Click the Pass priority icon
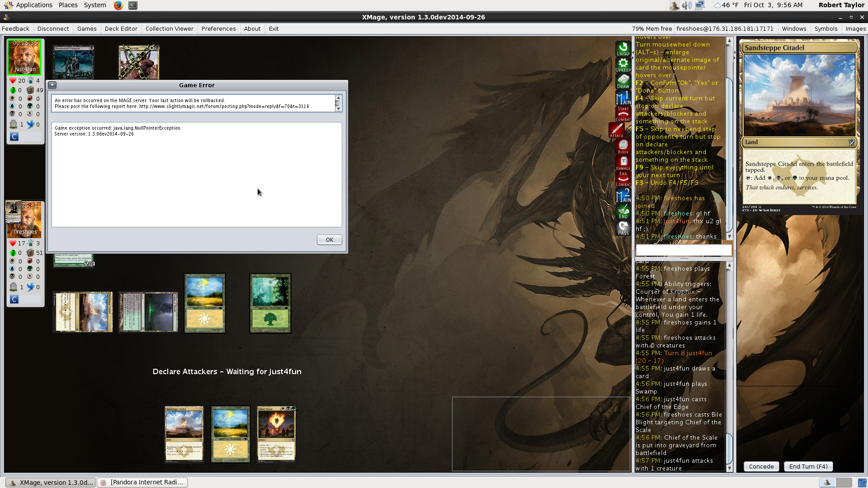 click(623, 228)
